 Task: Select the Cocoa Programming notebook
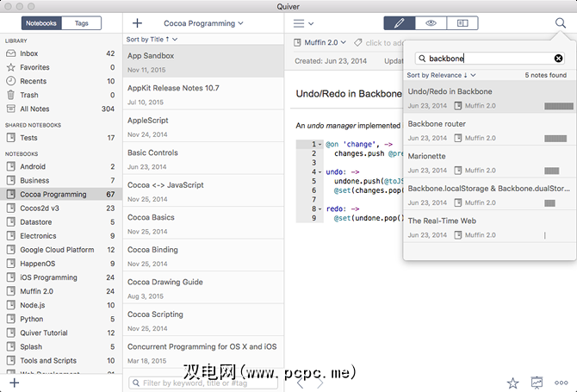pyautogui.click(x=61, y=194)
